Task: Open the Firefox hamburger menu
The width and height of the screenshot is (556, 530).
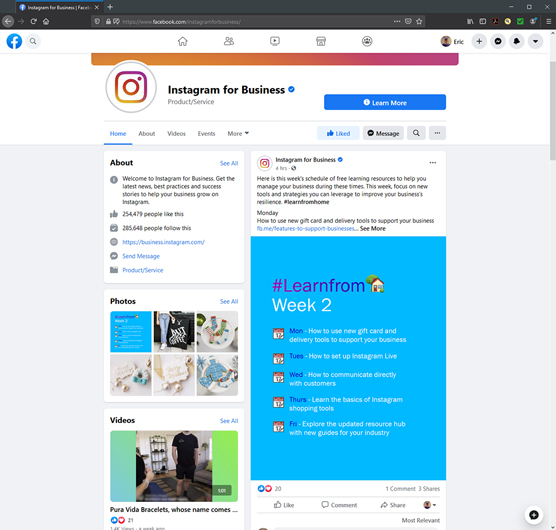Action: tap(548, 22)
